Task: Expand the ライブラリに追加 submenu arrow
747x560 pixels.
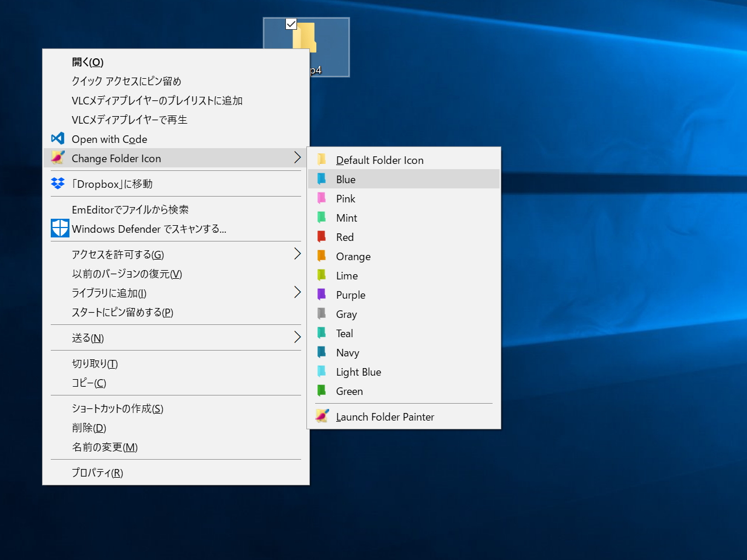Action: [297, 292]
